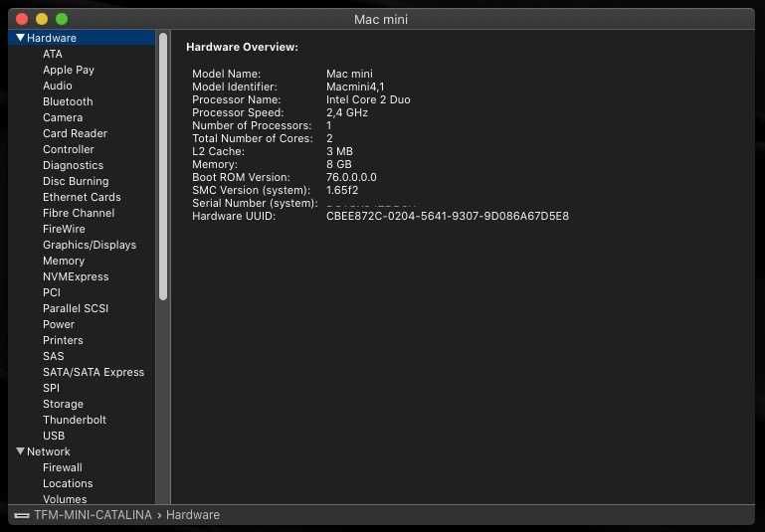Select Ethernet Cards entry
This screenshot has width=765, height=532.
click(82, 197)
